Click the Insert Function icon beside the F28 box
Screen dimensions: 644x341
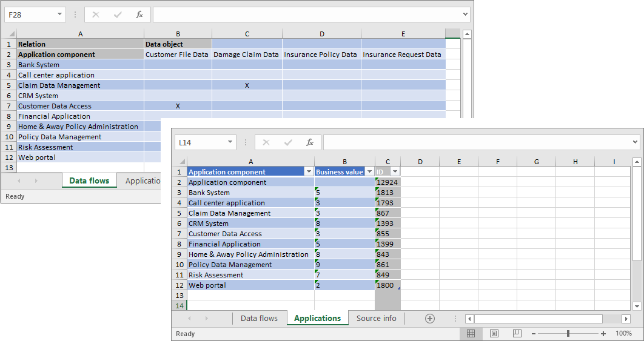pyautogui.click(x=139, y=15)
